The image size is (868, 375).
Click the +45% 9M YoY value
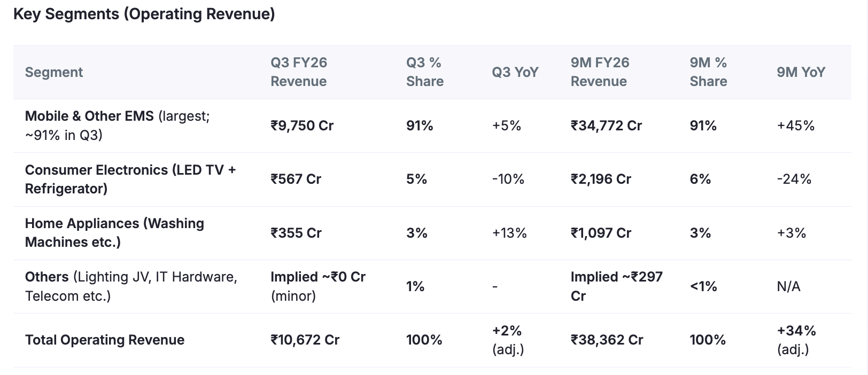[x=795, y=126]
